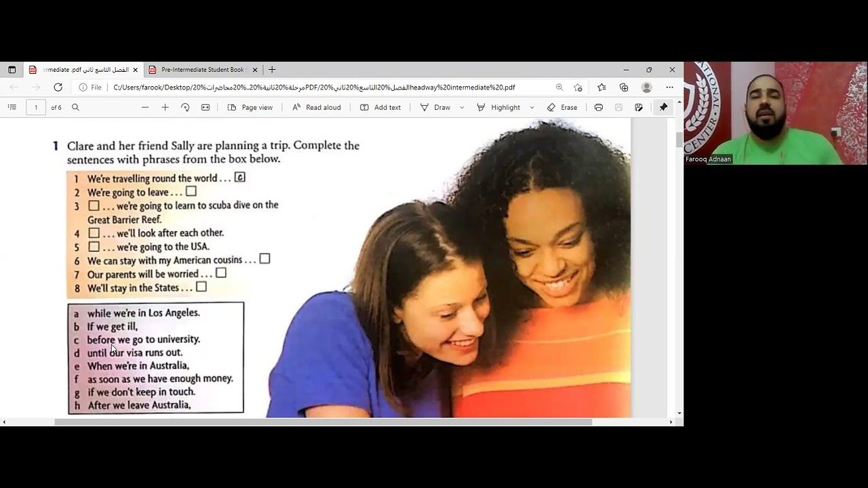Start Read aloud
868x488 pixels.
coord(316,107)
